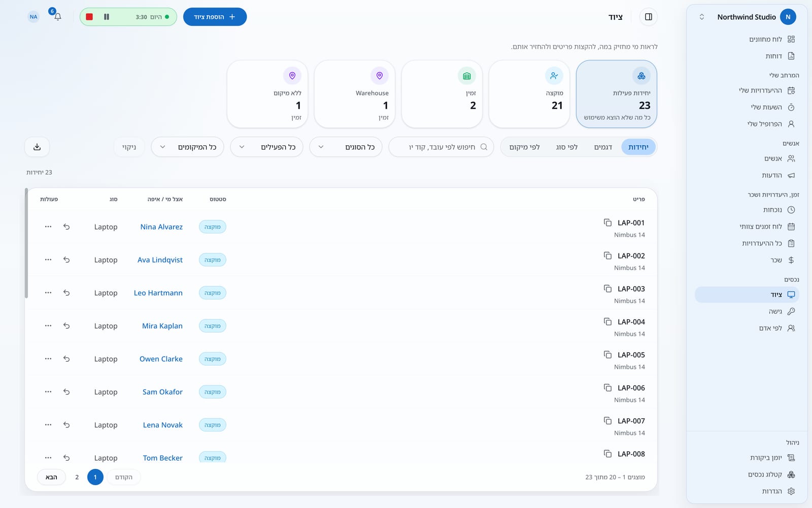Open the all types filter dropdown
This screenshot has width=812, height=508.
tap(346, 147)
